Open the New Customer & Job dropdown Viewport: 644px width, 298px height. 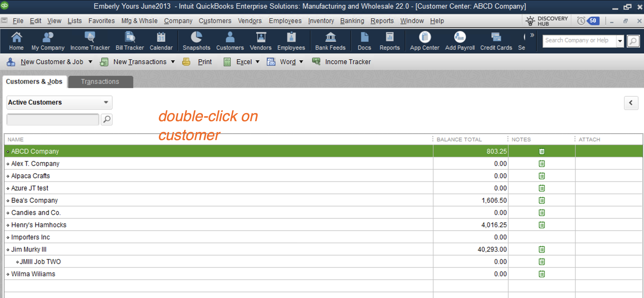coord(52,62)
